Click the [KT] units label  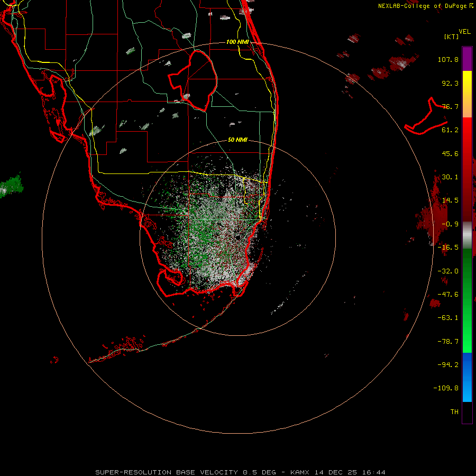point(451,36)
